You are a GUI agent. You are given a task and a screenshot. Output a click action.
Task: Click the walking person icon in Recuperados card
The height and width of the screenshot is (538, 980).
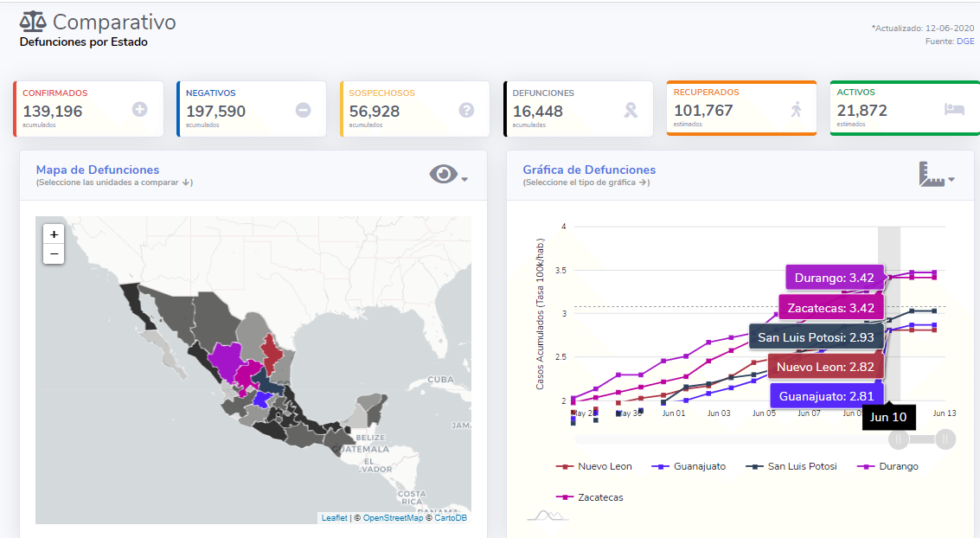[796, 109]
